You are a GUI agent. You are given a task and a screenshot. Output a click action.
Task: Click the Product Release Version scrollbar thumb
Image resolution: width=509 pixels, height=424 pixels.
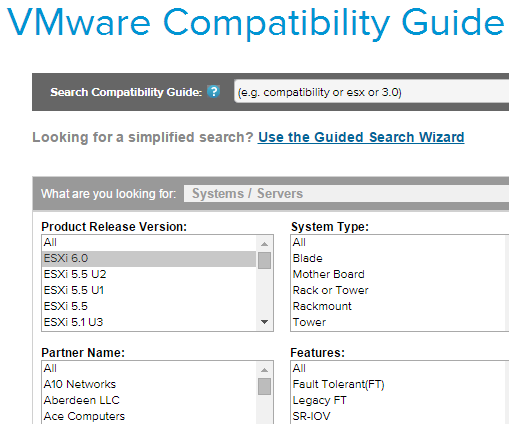coord(264,260)
